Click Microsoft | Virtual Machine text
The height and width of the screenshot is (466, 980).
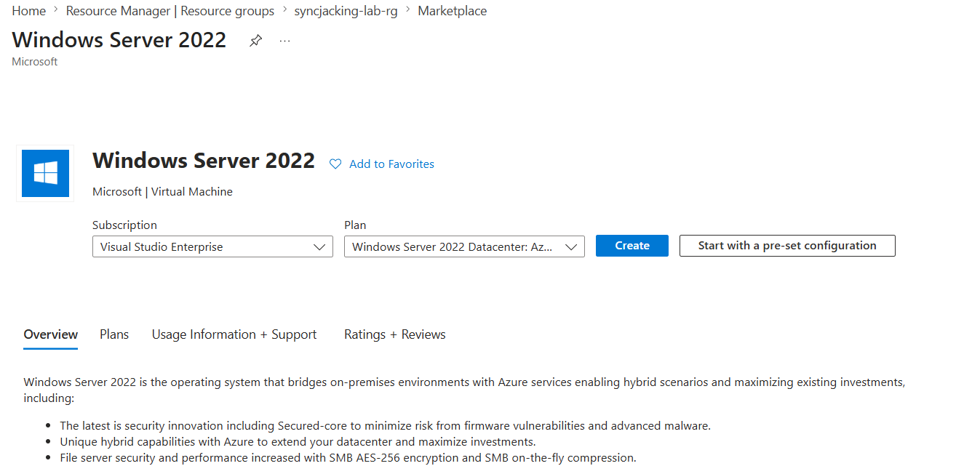click(x=163, y=192)
